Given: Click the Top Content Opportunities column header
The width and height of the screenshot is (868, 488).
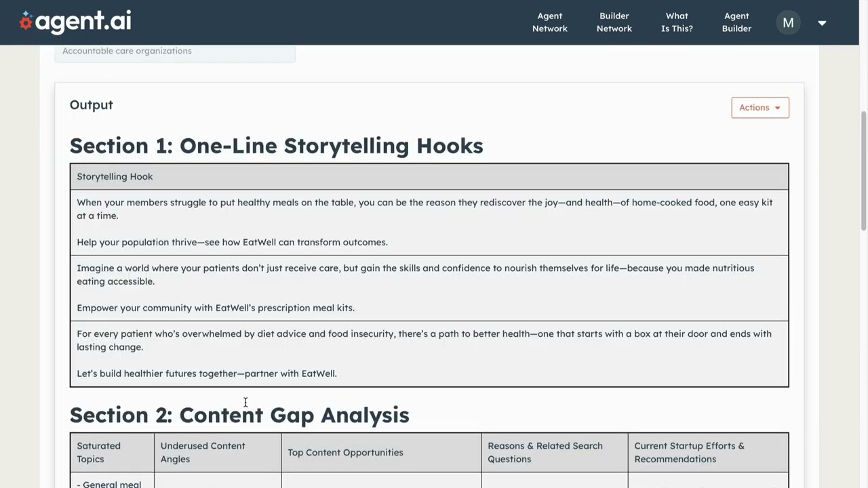Looking at the screenshot, I should click(x=382, y=452).
